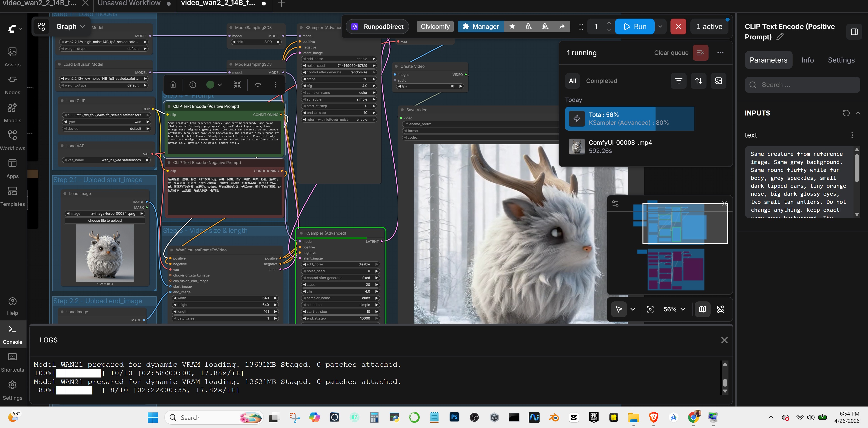The image size is (868, 428).
Task: Toggle link visibility in canvas toolbar
Action: coord(720,309)
